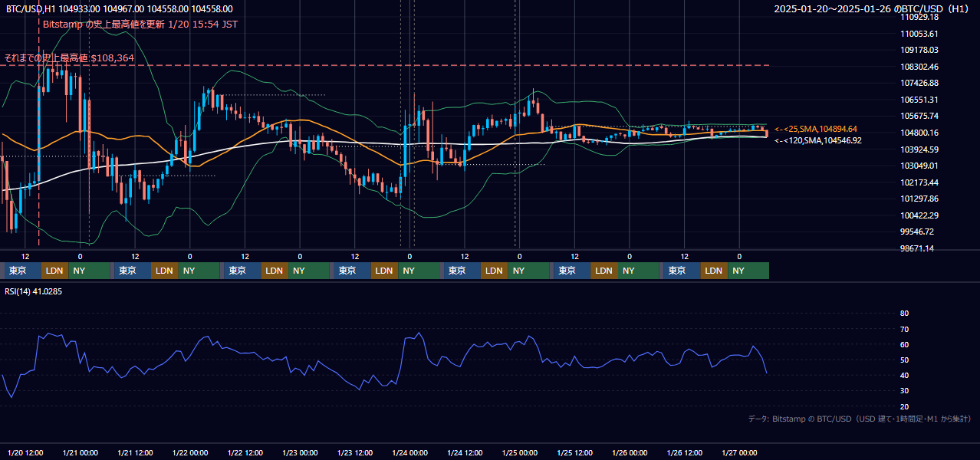Click price axis value 108302.46
980x460 pixels.
[x=919, y=67]
